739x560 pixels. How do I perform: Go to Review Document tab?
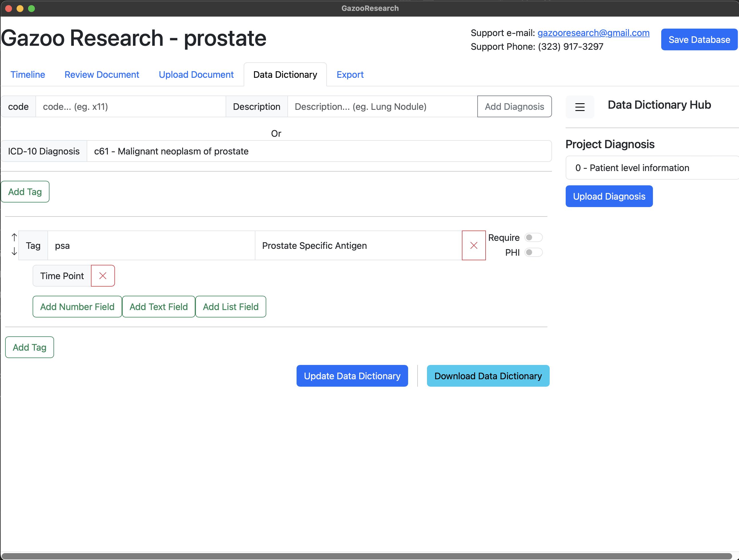point(102,75)
